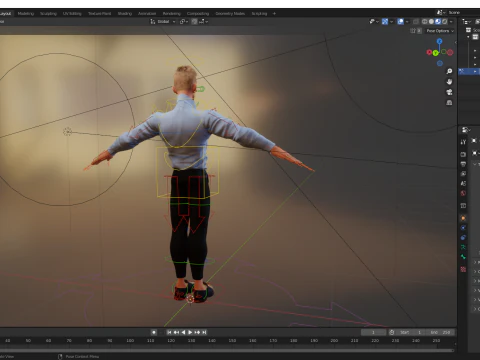Open the Pose Options dropdown
The image size is (480, 360).
[440, 31]
